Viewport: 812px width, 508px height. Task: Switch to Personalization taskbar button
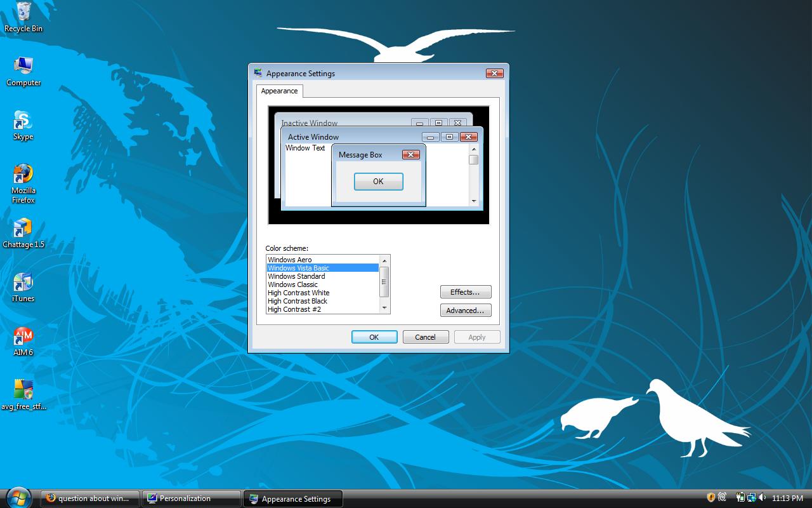192,498
